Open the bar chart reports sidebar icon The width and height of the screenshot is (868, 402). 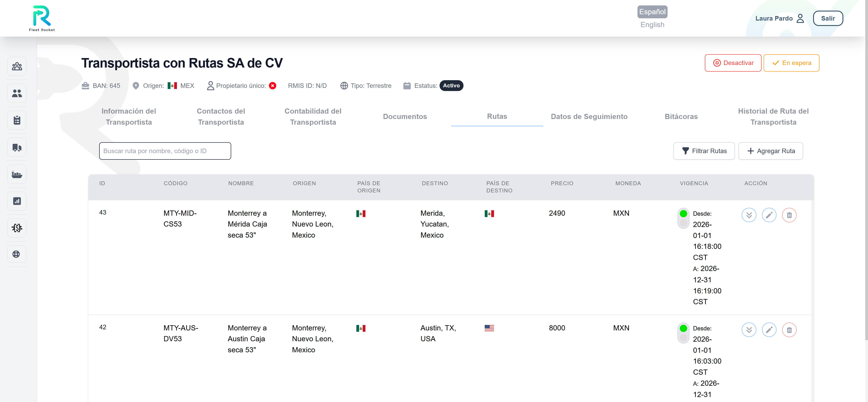click(17, 201)
